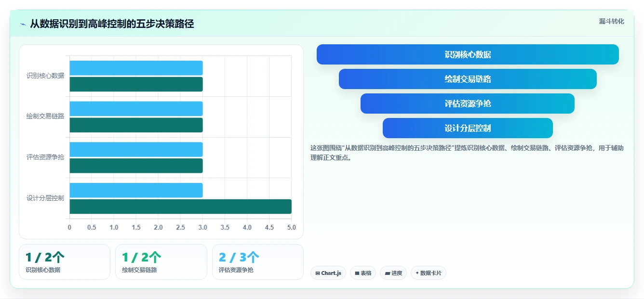Open the 2 / 3个 评估资源争抢 stat card
This screenshot has width=644, height=299.
point(258,262)
